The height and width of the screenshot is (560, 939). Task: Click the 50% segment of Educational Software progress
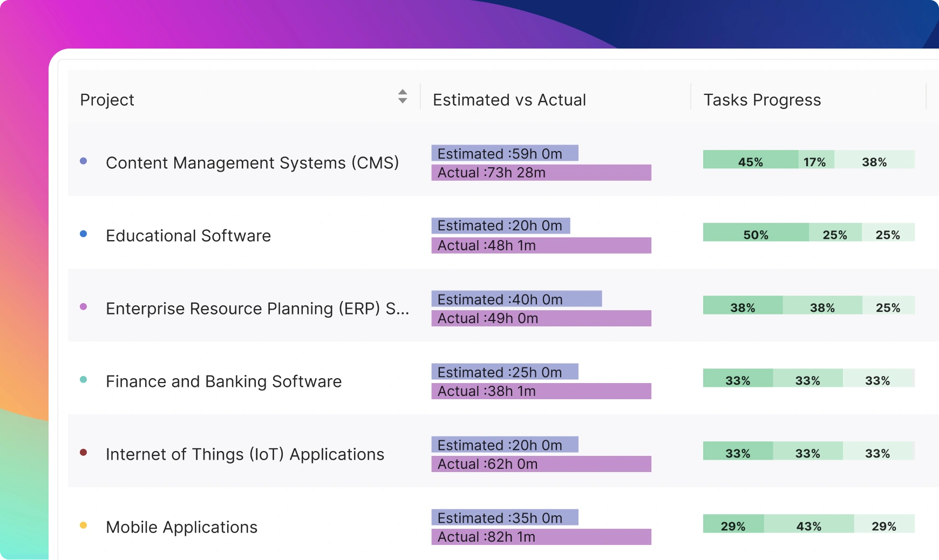tap(756, 233)
